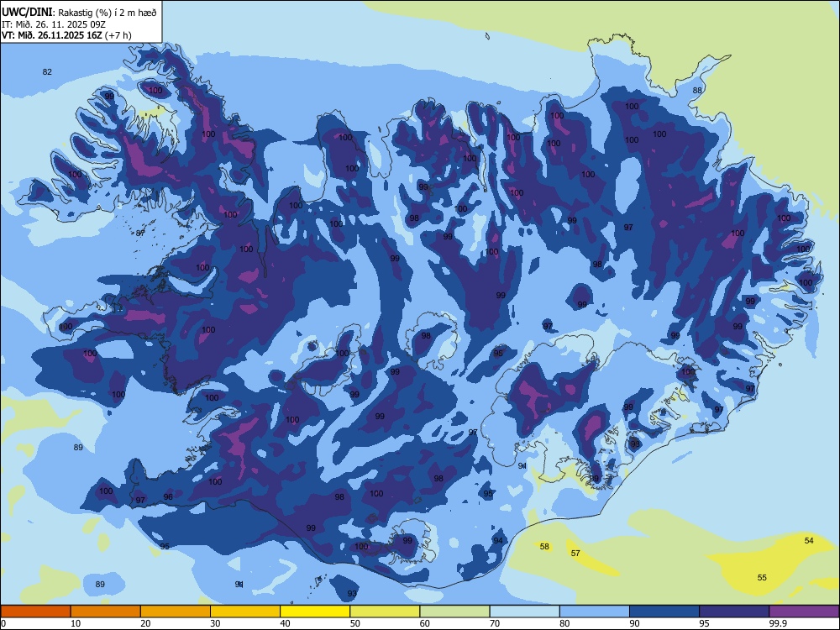Click the '54' value on the map
This screenshot has width=840, height=630.
(x=809, y=540)
